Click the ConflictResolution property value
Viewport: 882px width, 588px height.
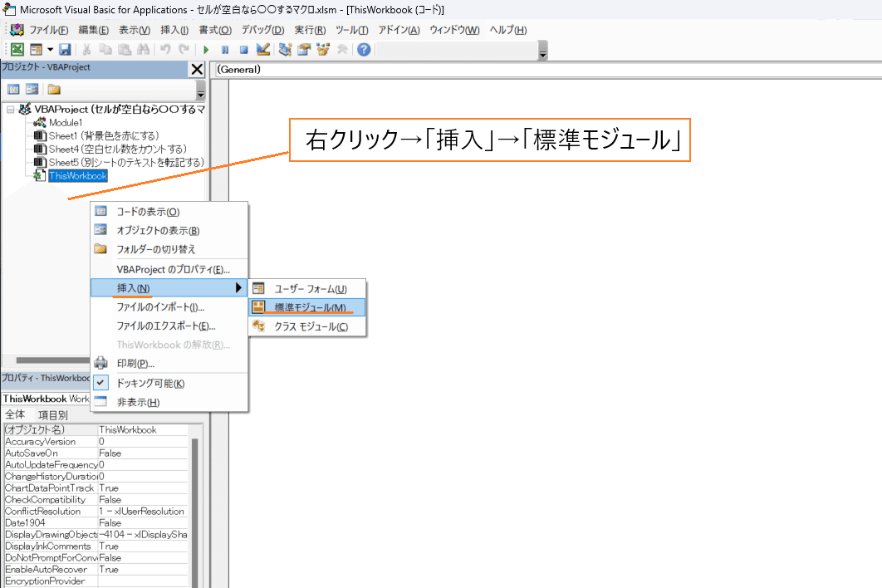143,511
